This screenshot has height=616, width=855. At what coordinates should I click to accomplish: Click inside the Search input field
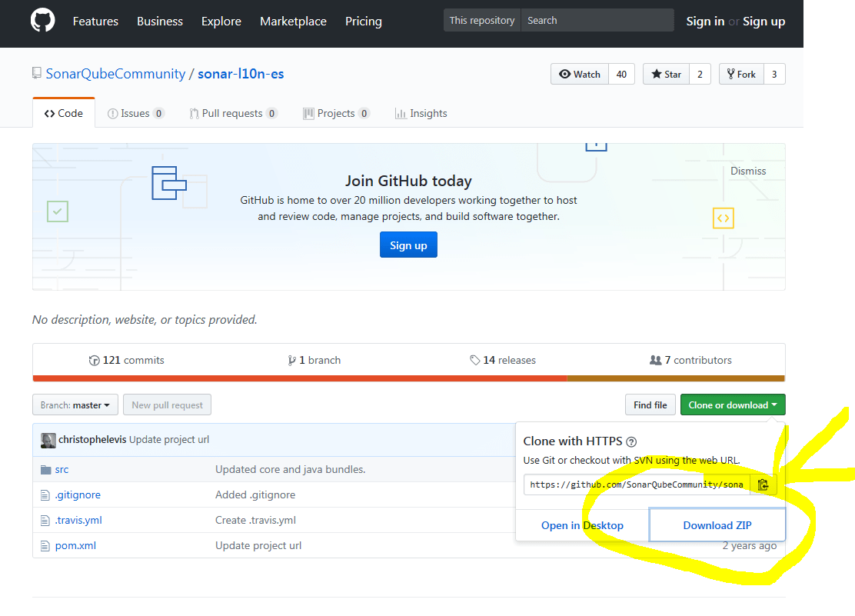(597, 20)
